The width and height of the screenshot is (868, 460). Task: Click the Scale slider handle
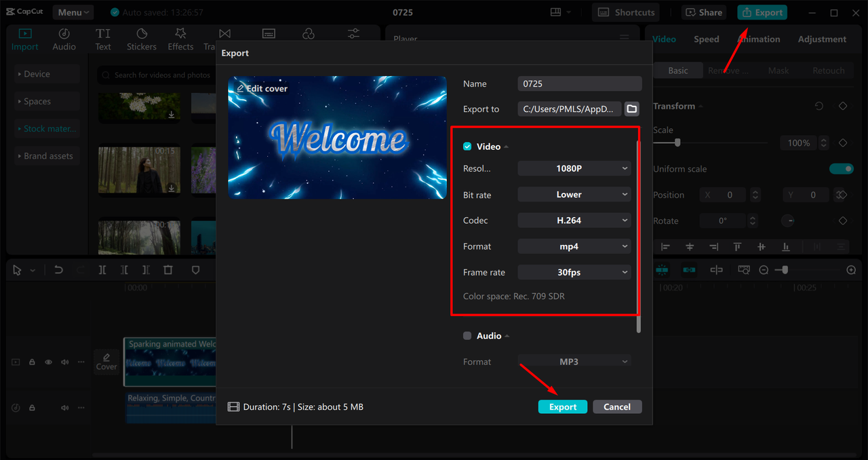[x=677, y=142]
